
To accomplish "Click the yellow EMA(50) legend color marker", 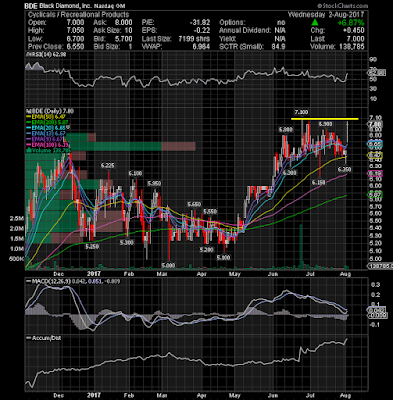I will point(28,117).
